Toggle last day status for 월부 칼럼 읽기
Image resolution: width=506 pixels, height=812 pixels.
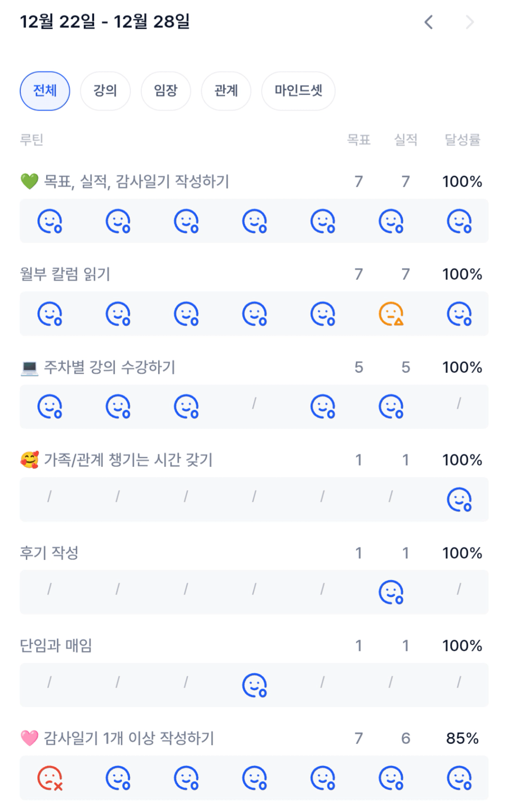459,314
